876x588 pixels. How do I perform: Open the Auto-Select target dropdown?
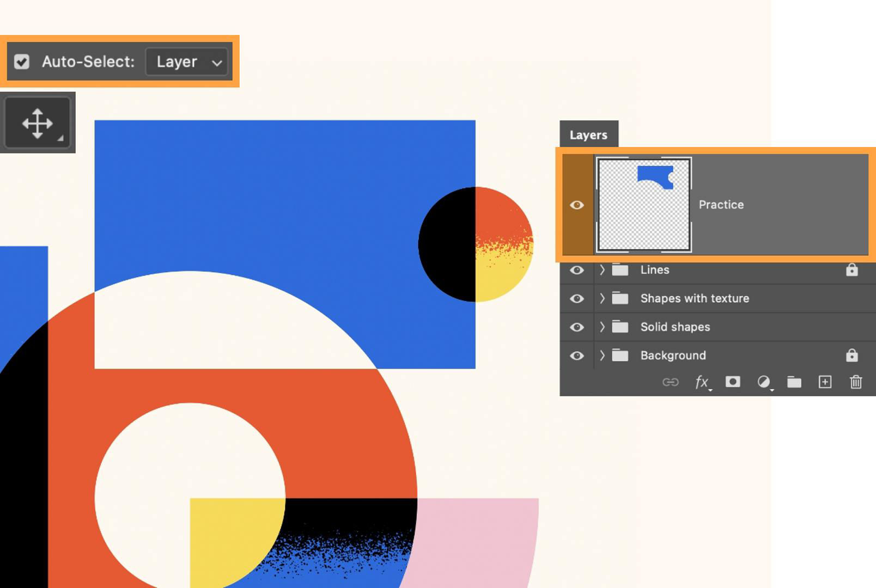pos(187,62)
